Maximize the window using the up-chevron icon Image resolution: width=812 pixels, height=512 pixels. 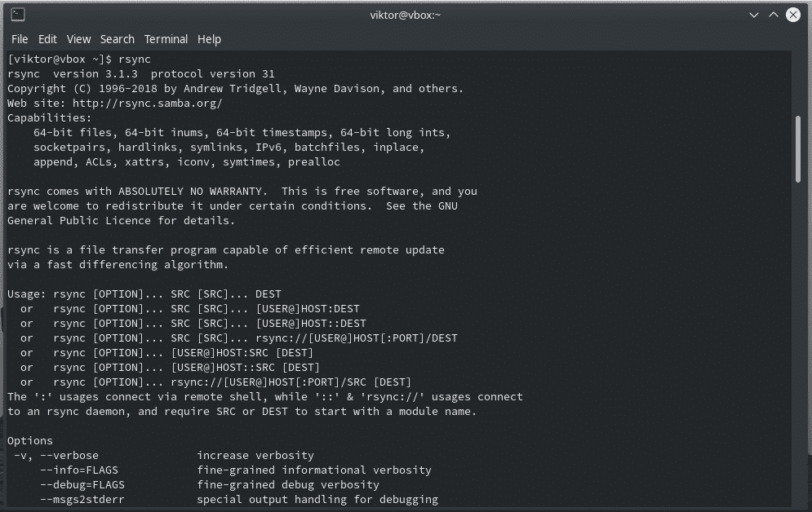click(x=773, y=15)
